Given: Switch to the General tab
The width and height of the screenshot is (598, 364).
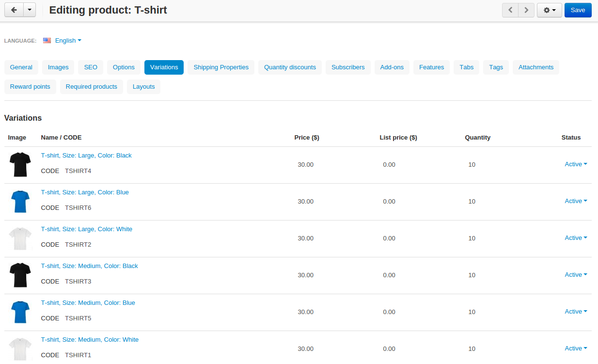Looking at the screenshot, I should point(21,67).
